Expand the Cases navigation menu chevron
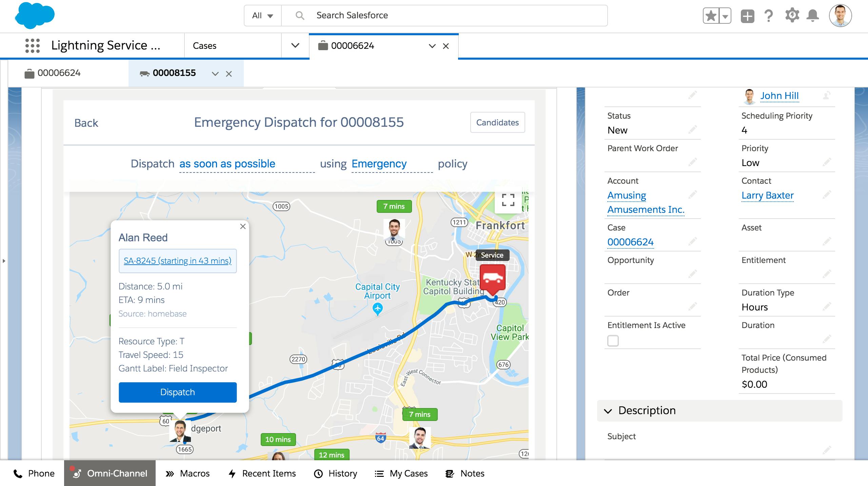 click(x=295, y=46)
